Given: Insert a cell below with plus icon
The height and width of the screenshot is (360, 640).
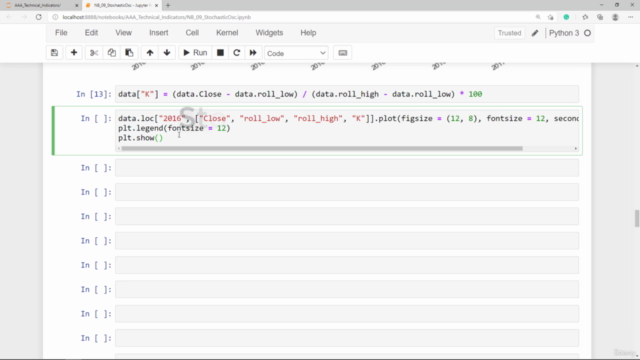Looking at the screenshot, I should 74,53.
